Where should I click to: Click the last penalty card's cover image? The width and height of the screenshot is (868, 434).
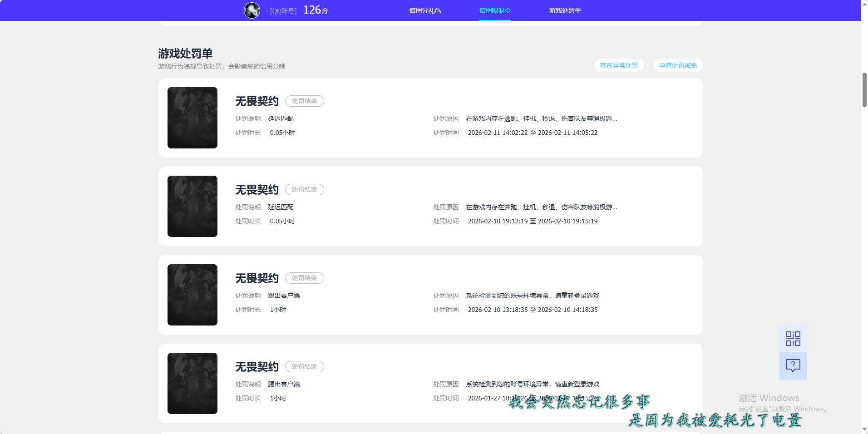(x=192, y=383)
